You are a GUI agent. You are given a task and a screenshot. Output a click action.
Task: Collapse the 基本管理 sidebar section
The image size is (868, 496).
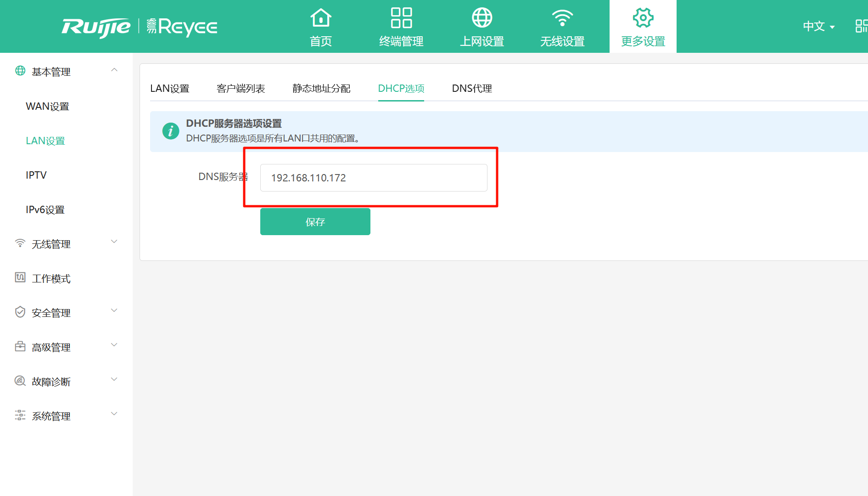click(x=114, y=70)
